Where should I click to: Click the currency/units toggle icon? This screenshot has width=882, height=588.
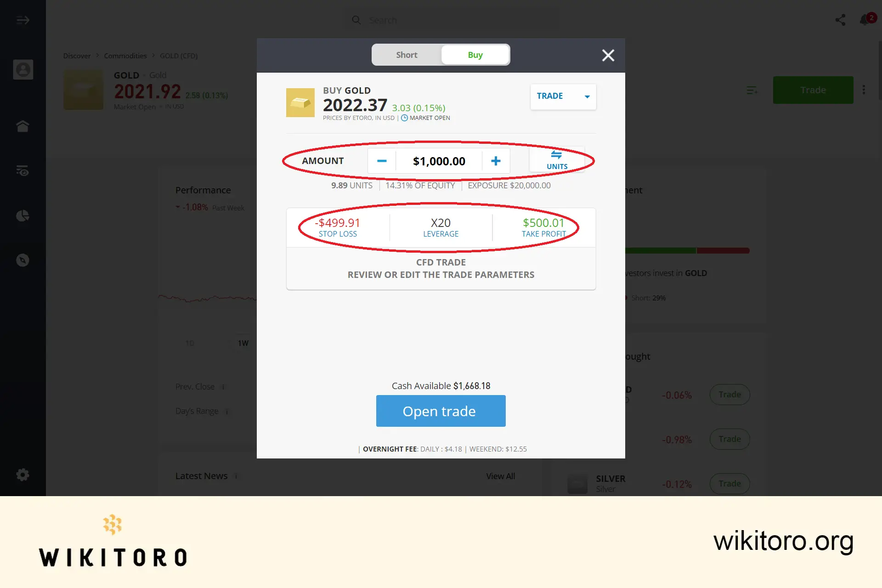tap(556, 159)
